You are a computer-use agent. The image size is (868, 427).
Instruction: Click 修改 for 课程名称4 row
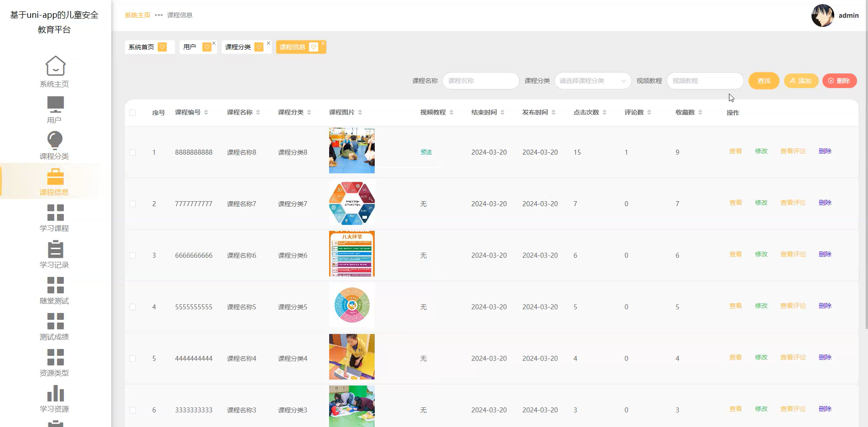761,357
